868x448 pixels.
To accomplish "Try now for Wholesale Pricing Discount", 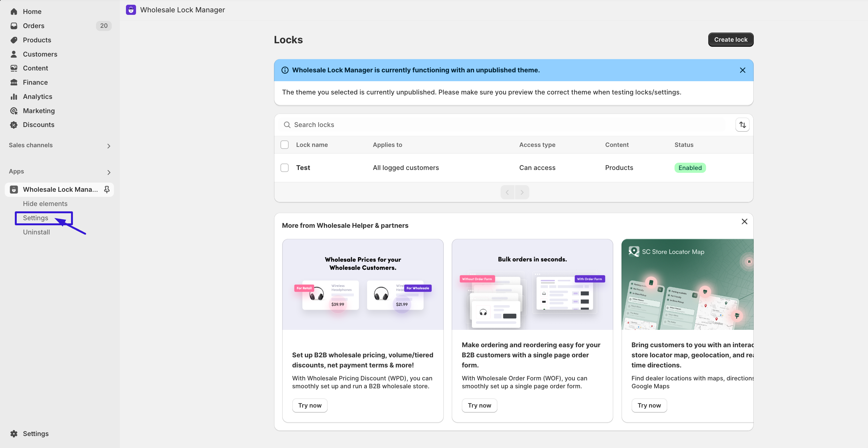I will (x=310, y=405).
